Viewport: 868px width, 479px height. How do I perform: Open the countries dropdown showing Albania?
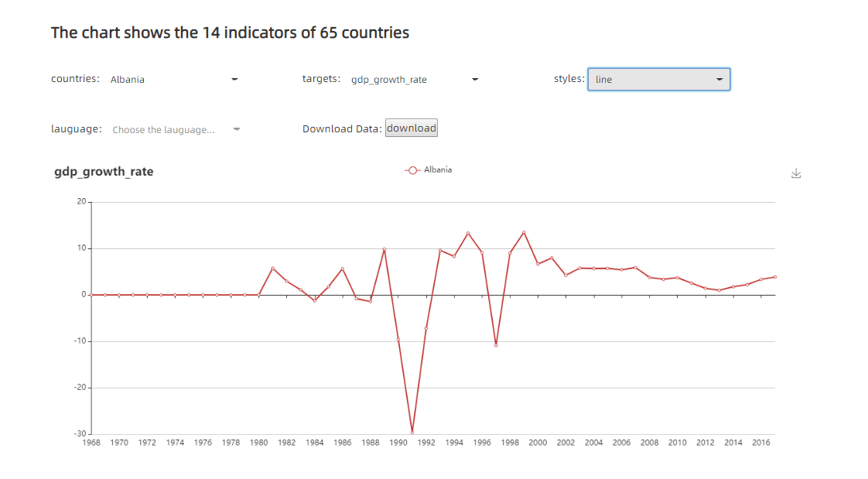(x=173, y=79)
